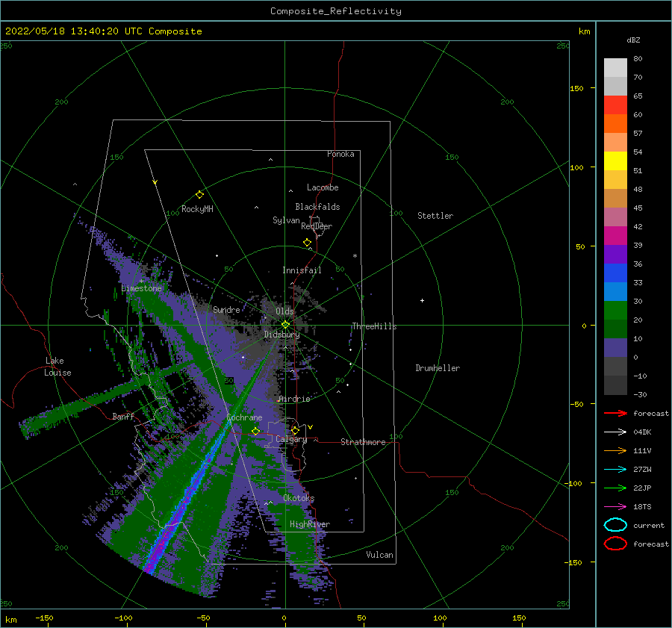
Task: Click the blue 36 dBZ legend swatch
Action: point(615,273)
